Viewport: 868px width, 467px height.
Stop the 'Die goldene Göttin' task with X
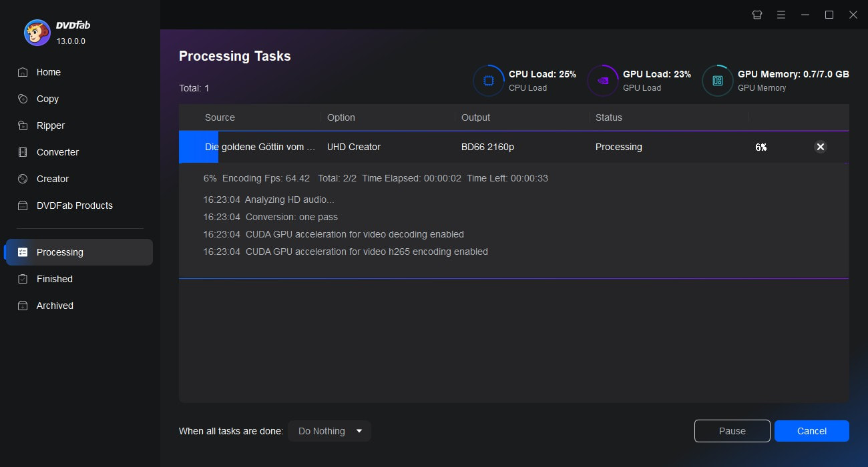[x=821, y=147]
